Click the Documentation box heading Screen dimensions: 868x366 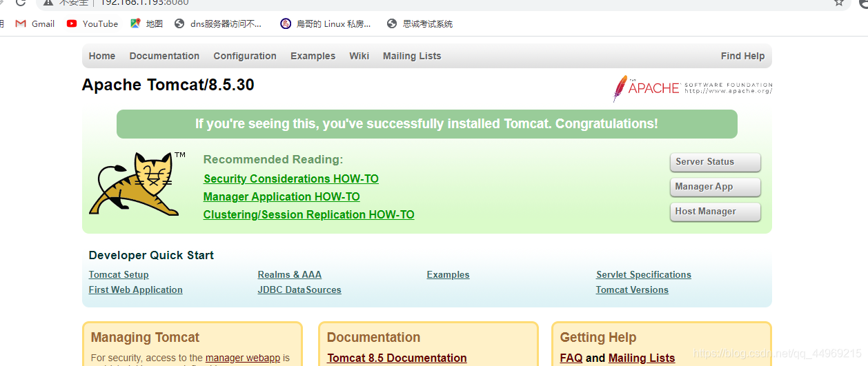(x=373, y=337)
